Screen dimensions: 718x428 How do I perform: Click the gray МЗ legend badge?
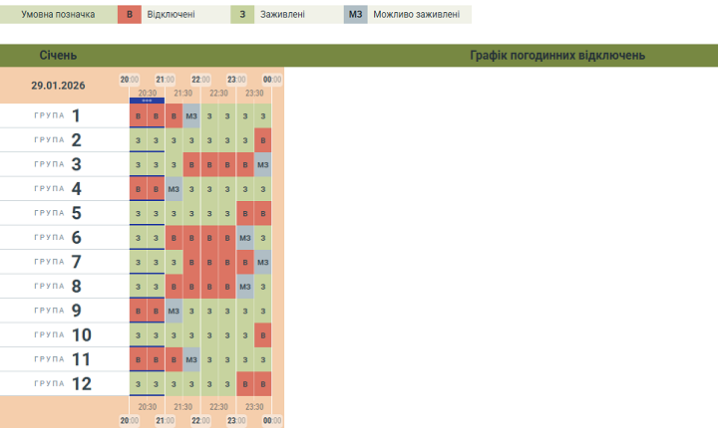pyautogui.click(x=356, y=15)
